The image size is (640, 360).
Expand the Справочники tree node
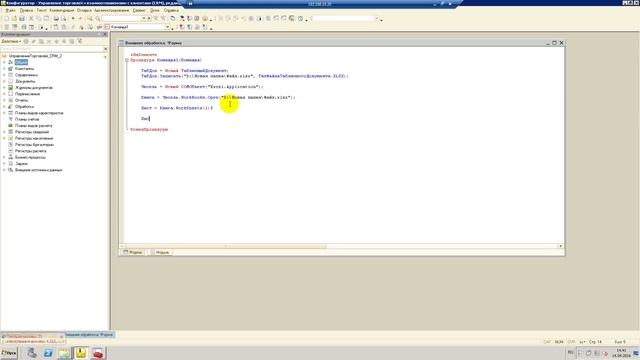pos(4,75)
